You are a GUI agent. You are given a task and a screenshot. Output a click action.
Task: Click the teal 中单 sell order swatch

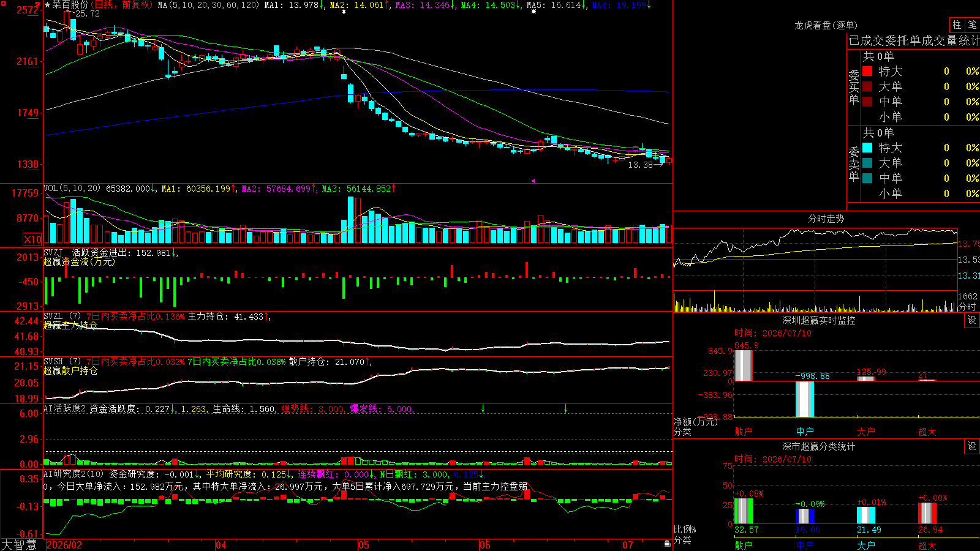(867, 178)
